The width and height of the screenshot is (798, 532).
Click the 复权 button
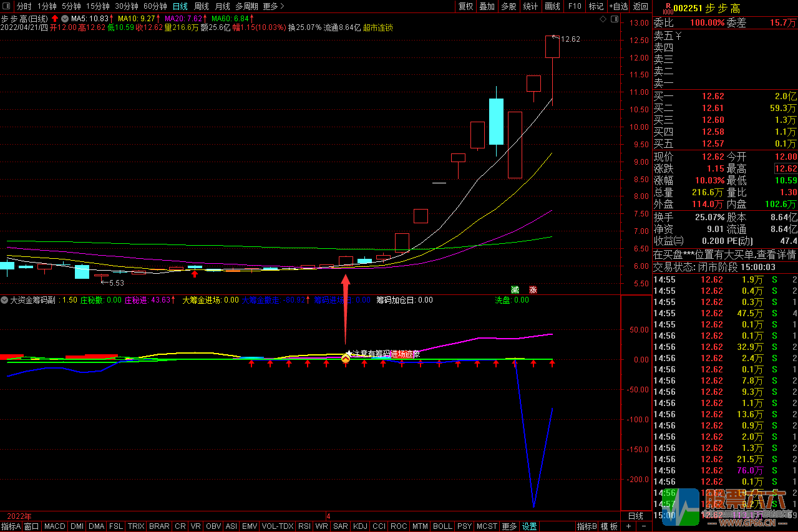[465, 6]
